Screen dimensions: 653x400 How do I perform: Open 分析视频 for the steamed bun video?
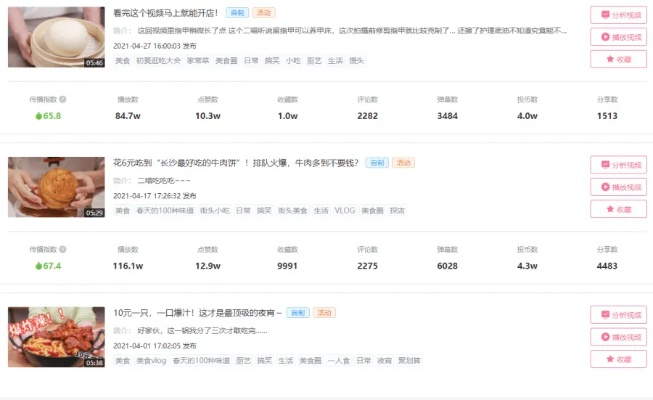tap(618, 15)
